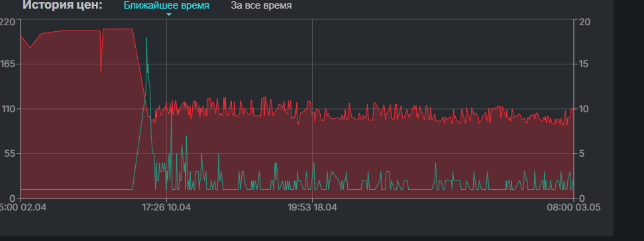Click the "10" value on the right axis
Screen dimensions: 644x241
[584, 109]
